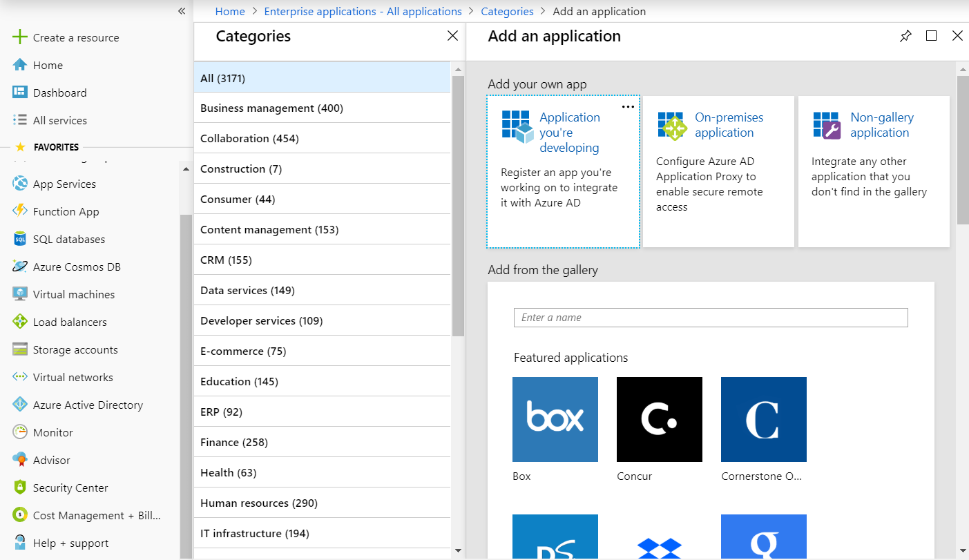Open Human resources (290) category

(x=322, y=503)
